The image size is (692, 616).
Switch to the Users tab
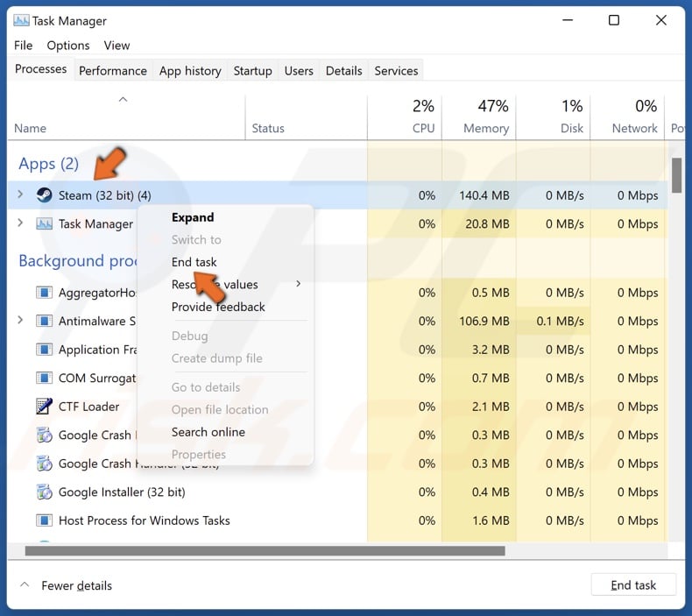click(299, 71)
